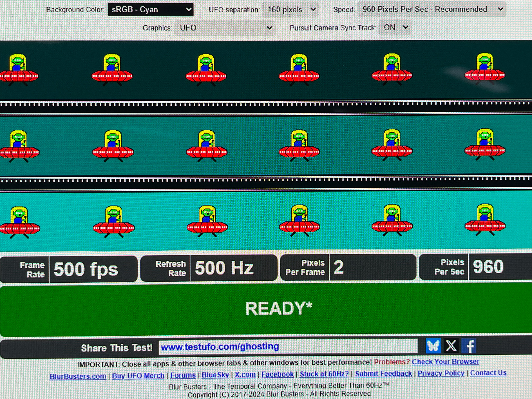Image resolution: width=532 pixels, height=399 pixels.
Task: Visit the BlurBusters.com link
Action: pos(78,376)
